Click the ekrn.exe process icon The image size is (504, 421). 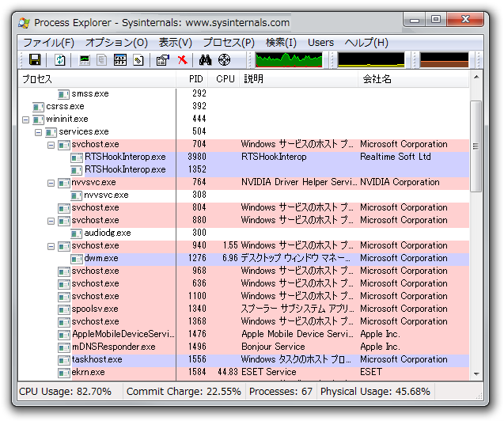pos(64,373)
